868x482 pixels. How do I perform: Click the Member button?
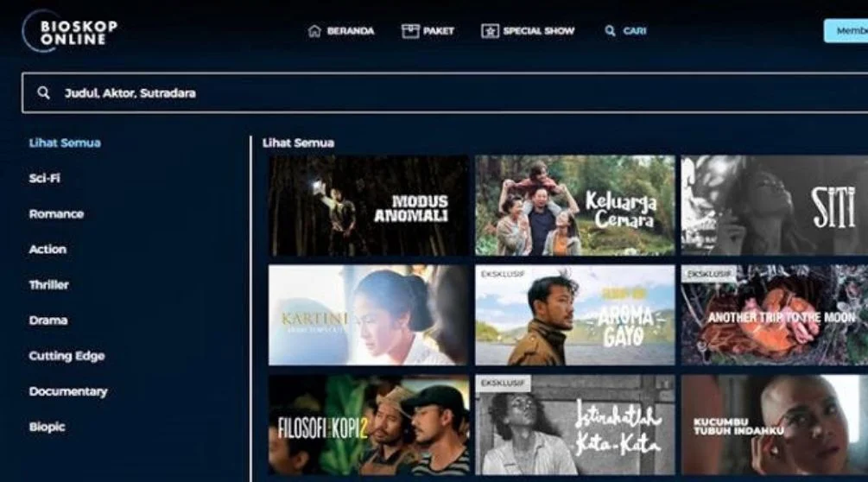pos(846,31)
